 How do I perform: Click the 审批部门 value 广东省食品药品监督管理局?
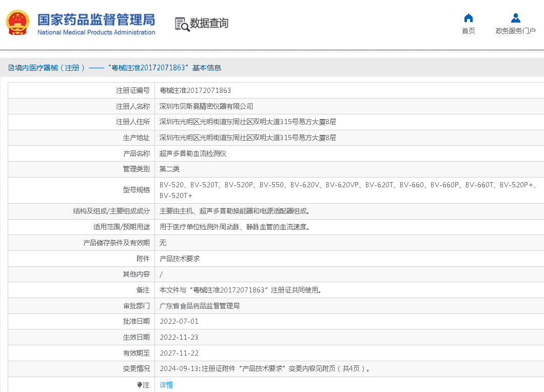pos(200,306)
